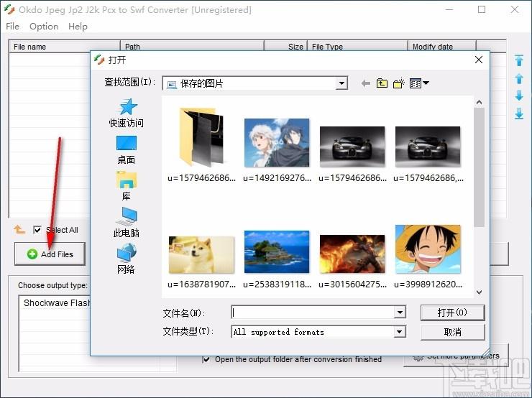
Task: Expand the 查找范围 folder dropdown
Action: [x=342, y=83]
